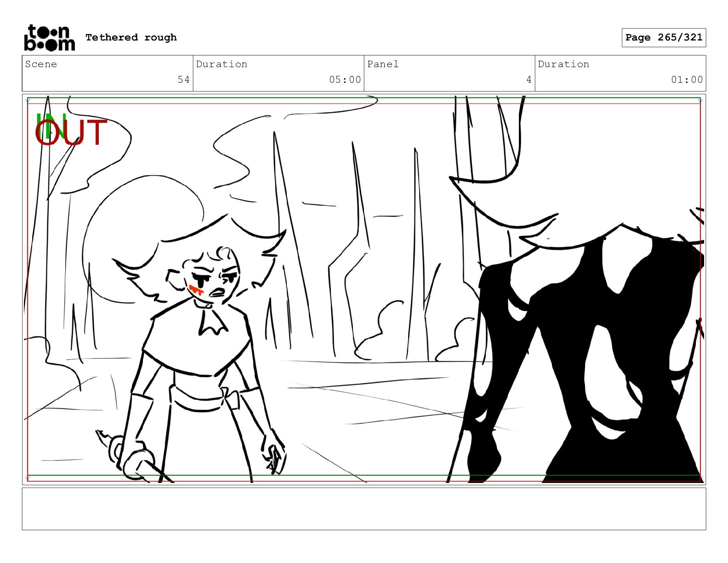The height and width of the screenshot is (563, 728).
Task: Select the Scene number 54 cell
Action: 108,74
